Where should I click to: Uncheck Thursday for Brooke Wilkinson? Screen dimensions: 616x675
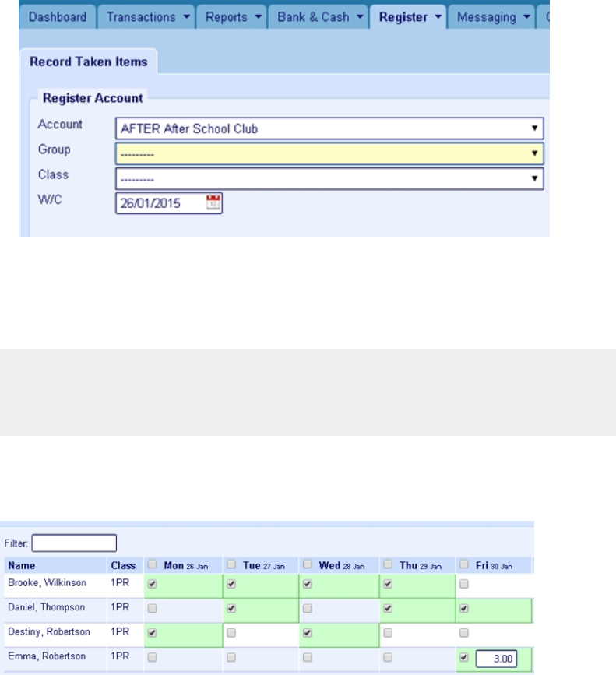(388, 584)
